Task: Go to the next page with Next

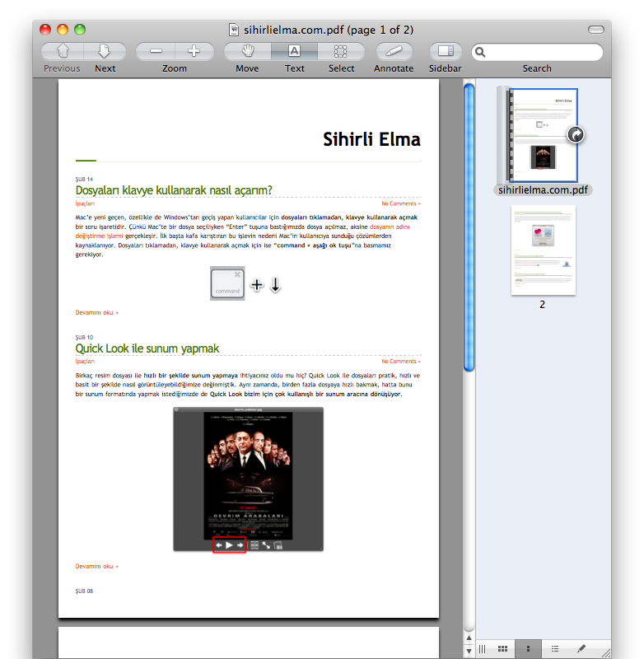Action: (105, 51)
